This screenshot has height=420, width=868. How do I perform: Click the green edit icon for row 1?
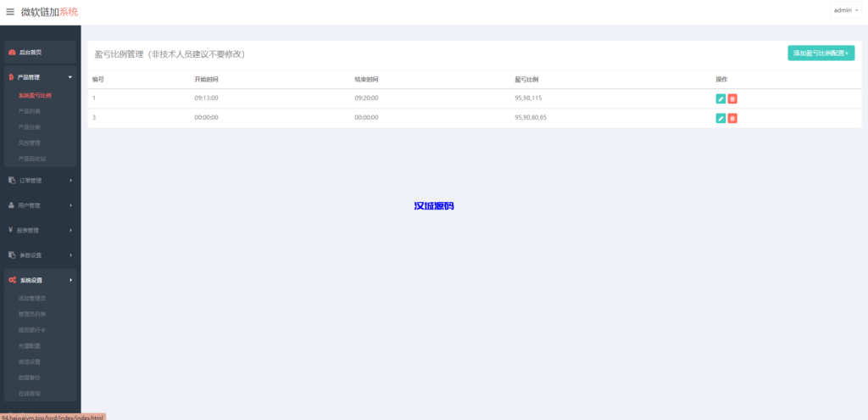pos(721,98)
